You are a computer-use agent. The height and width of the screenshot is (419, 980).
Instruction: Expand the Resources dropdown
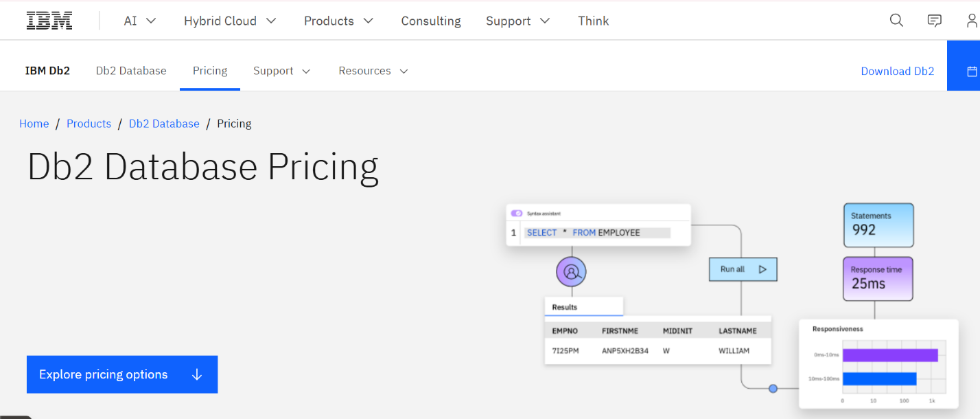point(373,71)
